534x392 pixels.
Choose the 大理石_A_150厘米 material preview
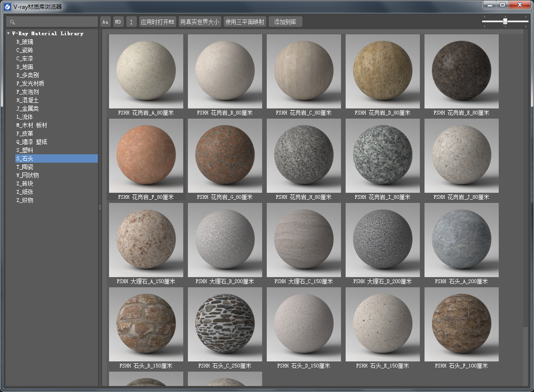146,240
